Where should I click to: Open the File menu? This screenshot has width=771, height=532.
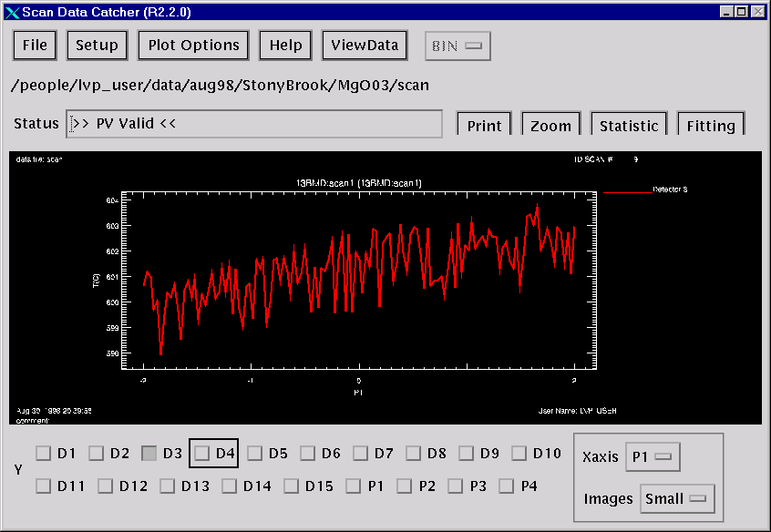point(35,46)
